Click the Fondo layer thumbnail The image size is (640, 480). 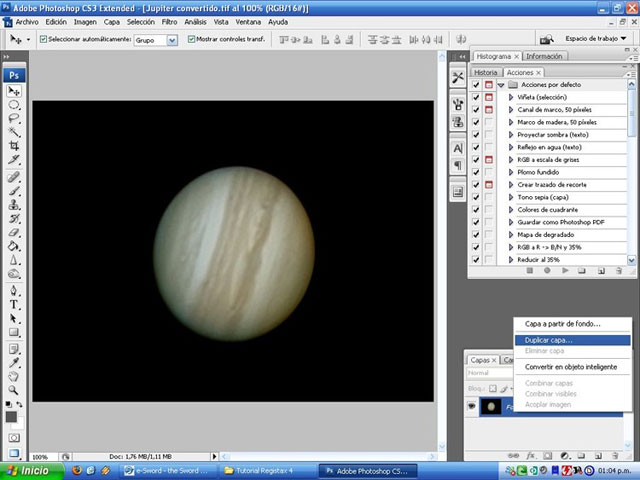coord(491,407)
